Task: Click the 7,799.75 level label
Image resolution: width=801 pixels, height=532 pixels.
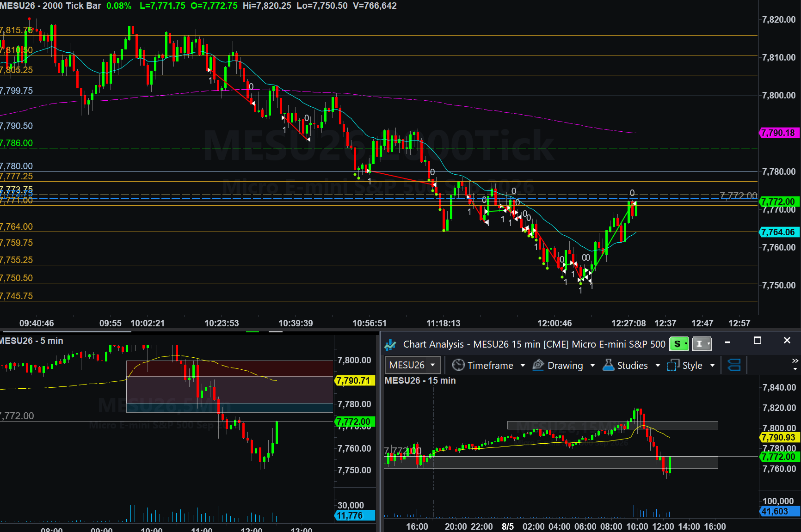Action: 17,91
